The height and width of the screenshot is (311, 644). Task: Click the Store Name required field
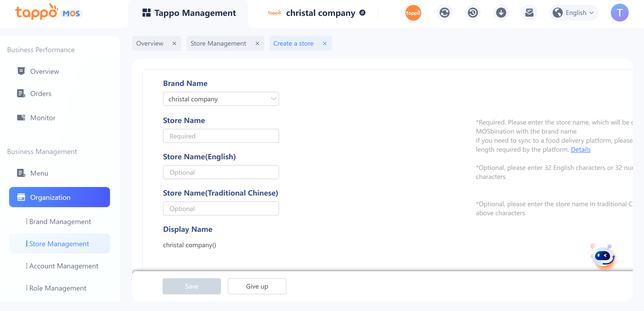[x=221, y=136]
